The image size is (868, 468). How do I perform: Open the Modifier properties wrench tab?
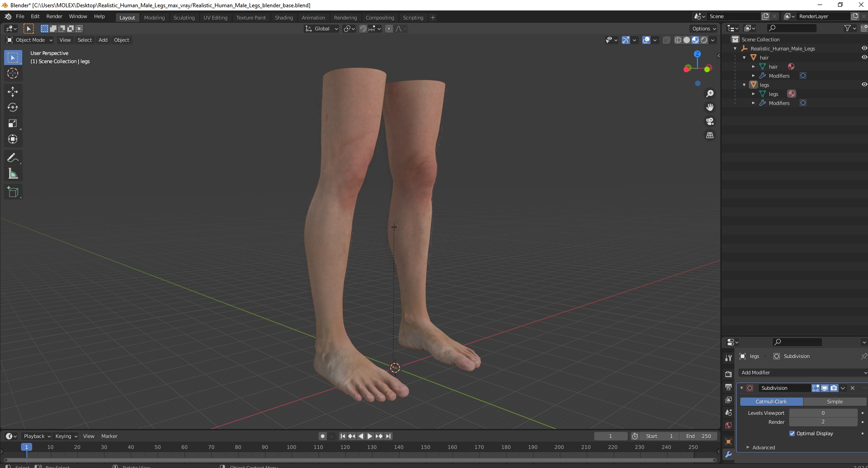[728, 454]
